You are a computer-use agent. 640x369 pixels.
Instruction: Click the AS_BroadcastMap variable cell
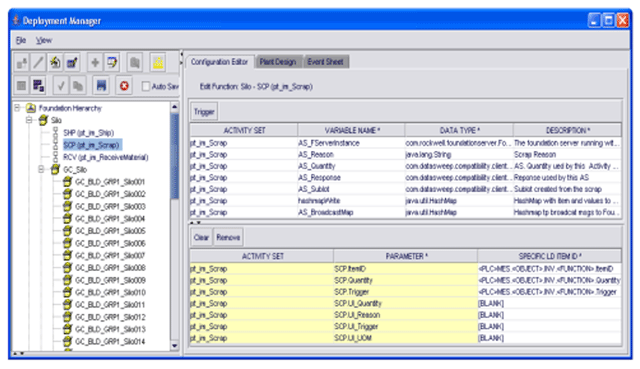click(351, 212)
